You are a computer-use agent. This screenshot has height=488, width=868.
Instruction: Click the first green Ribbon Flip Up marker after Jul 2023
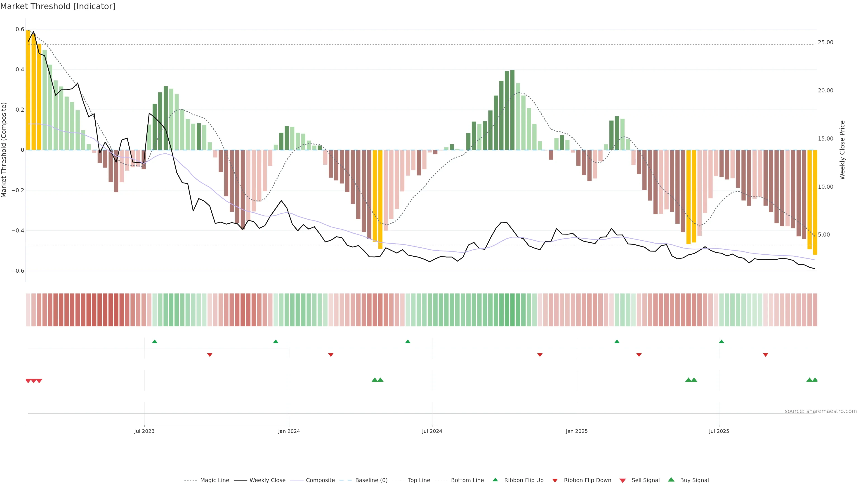pyautogui.click(x=155, y=342)
